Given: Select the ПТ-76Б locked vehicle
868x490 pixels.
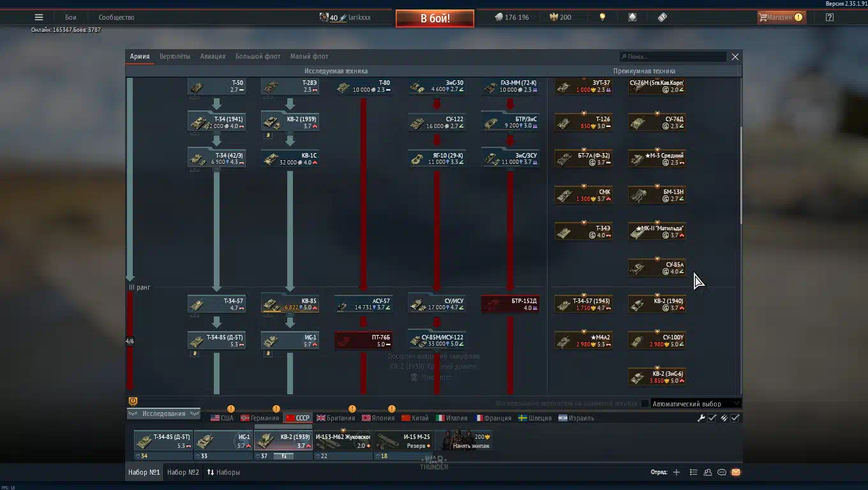Looking at the screenshot, I should (363, 340).
